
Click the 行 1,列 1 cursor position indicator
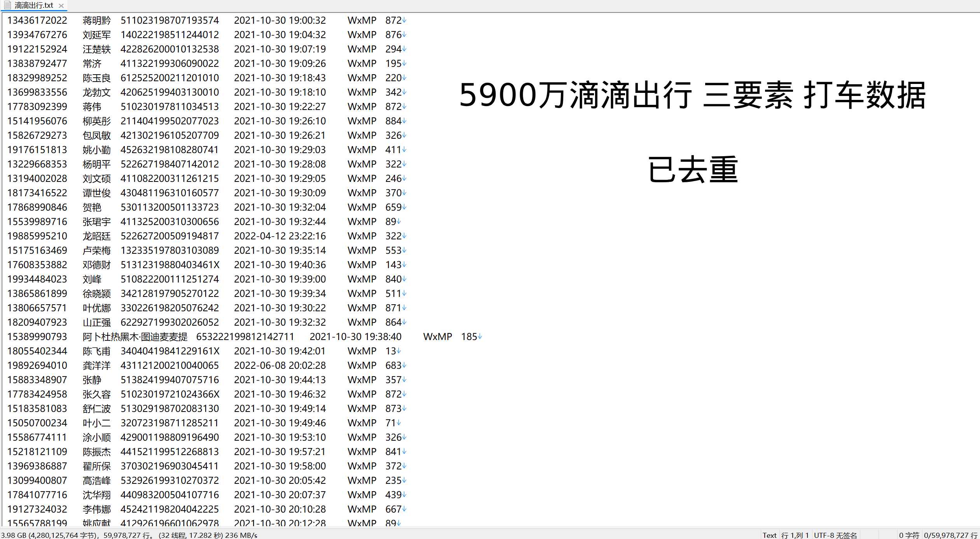coord(795,535)
